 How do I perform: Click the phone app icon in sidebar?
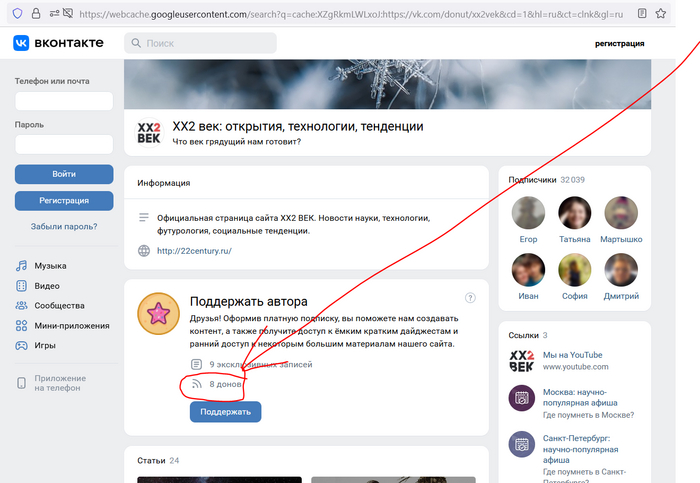click(x=21, y=383)
